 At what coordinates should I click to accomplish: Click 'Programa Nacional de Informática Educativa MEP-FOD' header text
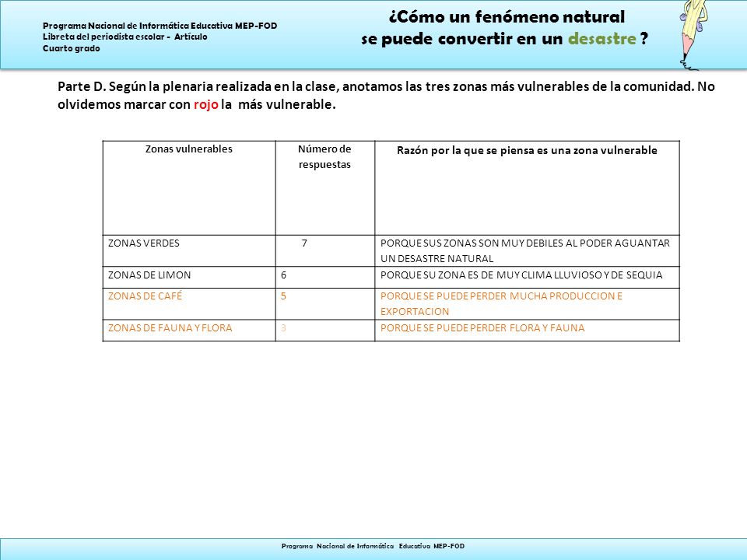160,26
